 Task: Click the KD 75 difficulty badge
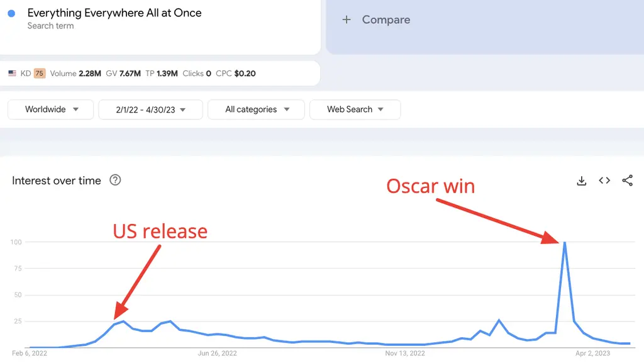coord(40,74)
